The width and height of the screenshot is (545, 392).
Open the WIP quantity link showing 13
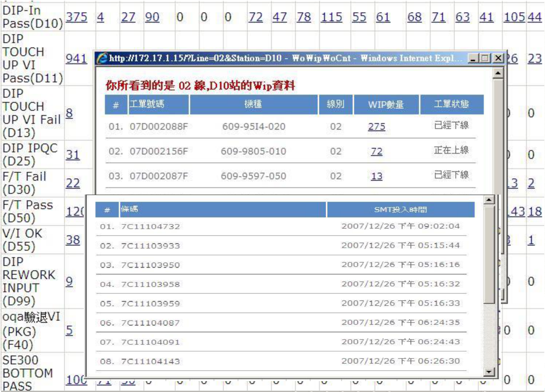(377, 175)
